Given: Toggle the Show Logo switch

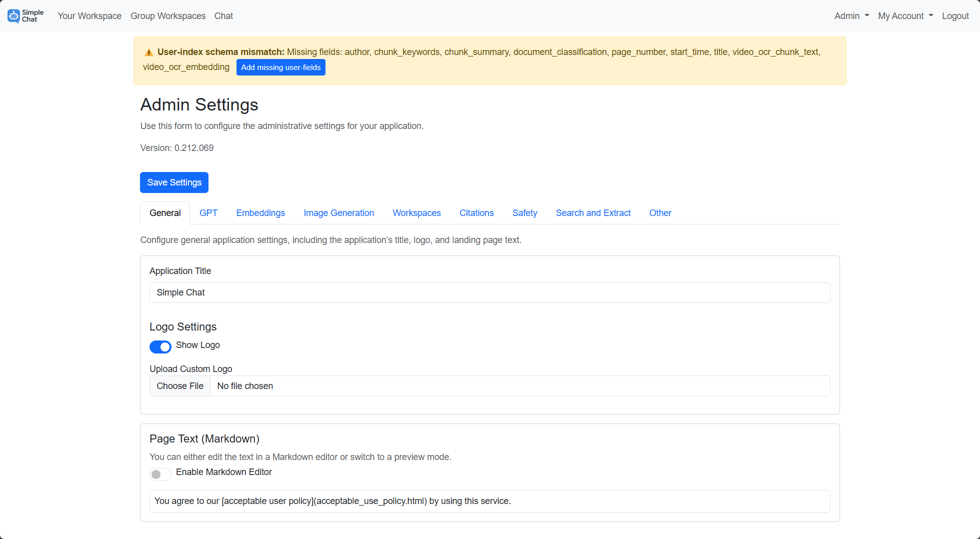Looking at the screenshot, I should coord(160,346).
